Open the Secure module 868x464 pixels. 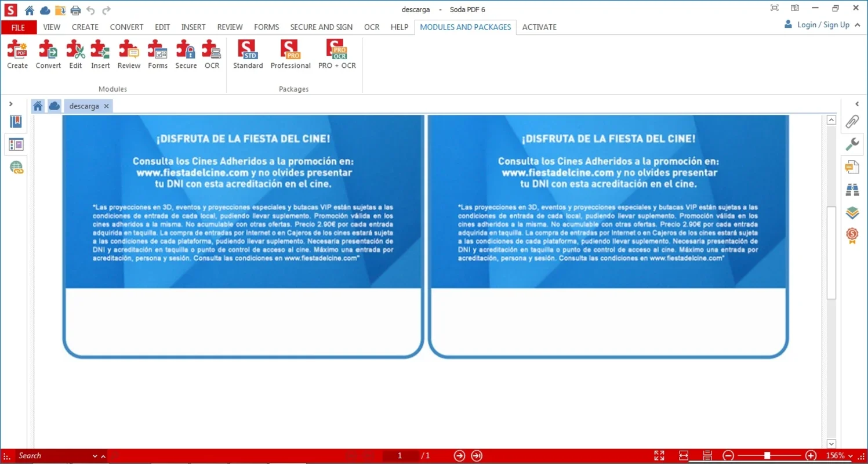(186, 55)
